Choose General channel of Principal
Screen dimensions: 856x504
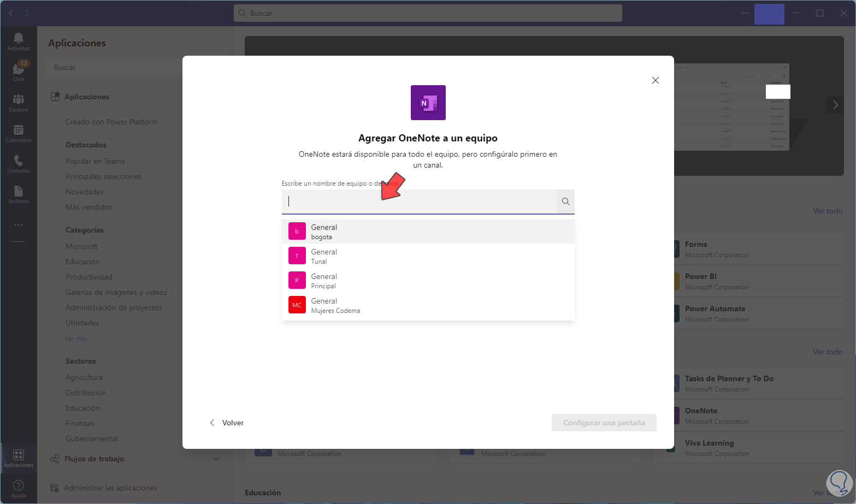pos(428,281)
